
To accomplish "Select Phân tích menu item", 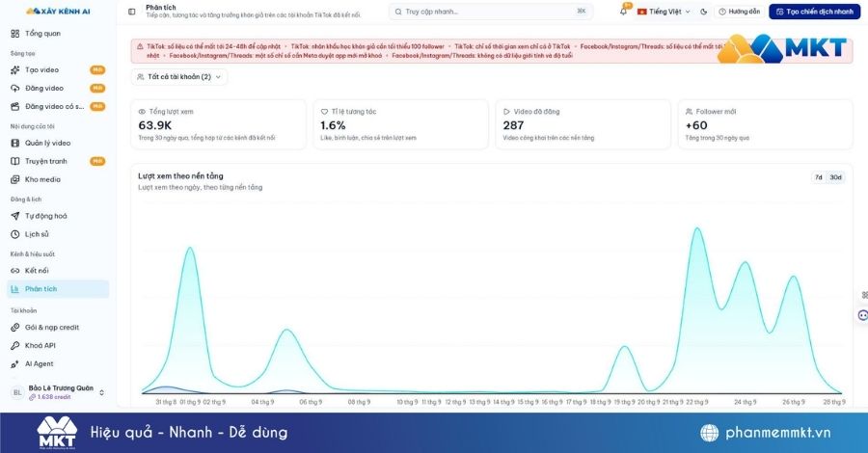I will pos(58,289).
